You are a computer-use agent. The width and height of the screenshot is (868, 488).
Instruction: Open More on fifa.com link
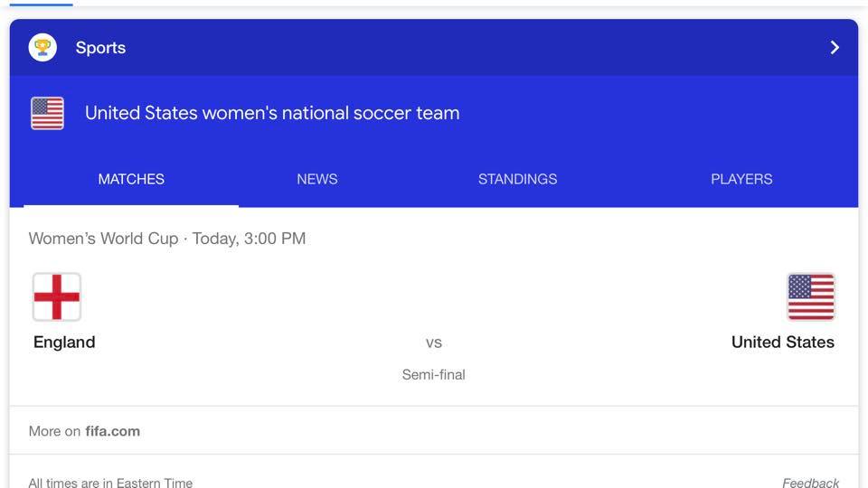pos(84,431)
